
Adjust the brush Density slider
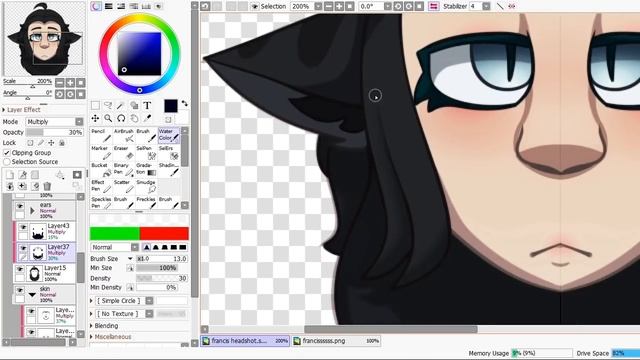(162, 278)
